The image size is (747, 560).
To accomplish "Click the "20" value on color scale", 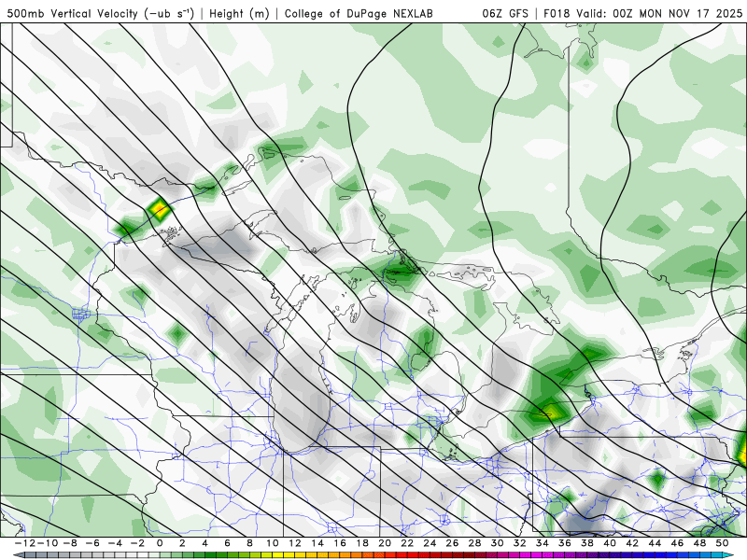I will (x=385, y=543).
